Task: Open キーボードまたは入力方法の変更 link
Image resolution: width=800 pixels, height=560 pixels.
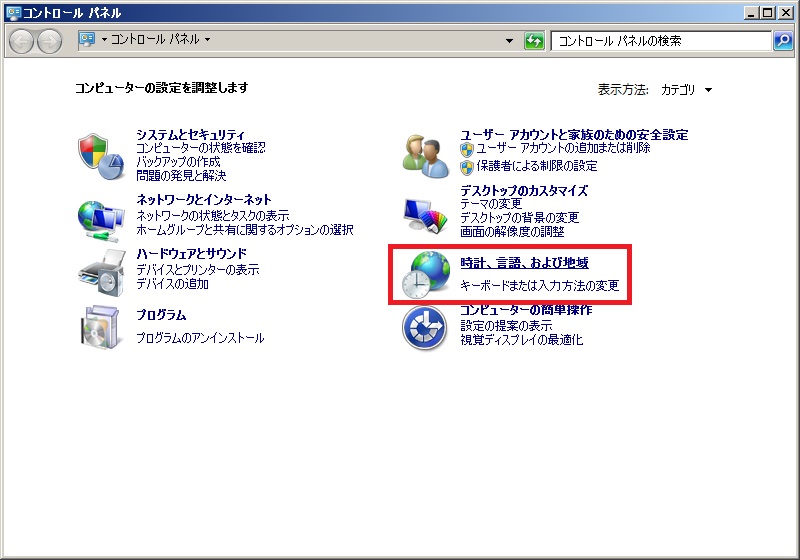Action: click(x=539, y=286)
